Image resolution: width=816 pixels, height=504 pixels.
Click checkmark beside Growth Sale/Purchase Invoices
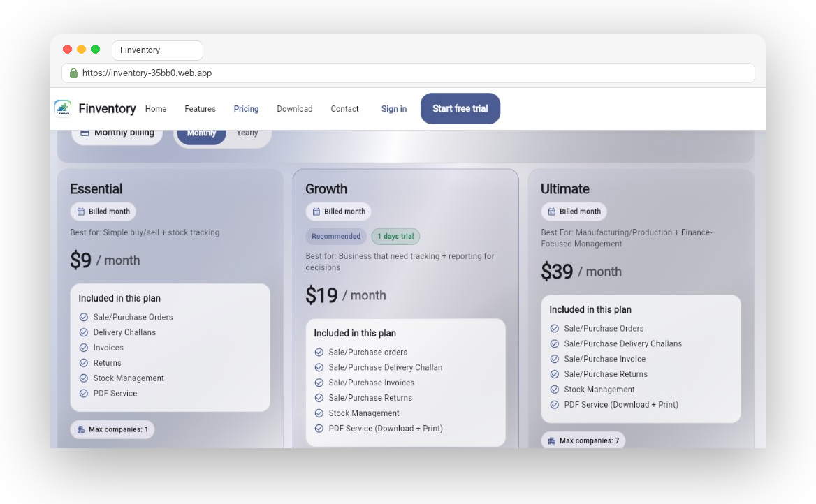[x=319, y=383]
